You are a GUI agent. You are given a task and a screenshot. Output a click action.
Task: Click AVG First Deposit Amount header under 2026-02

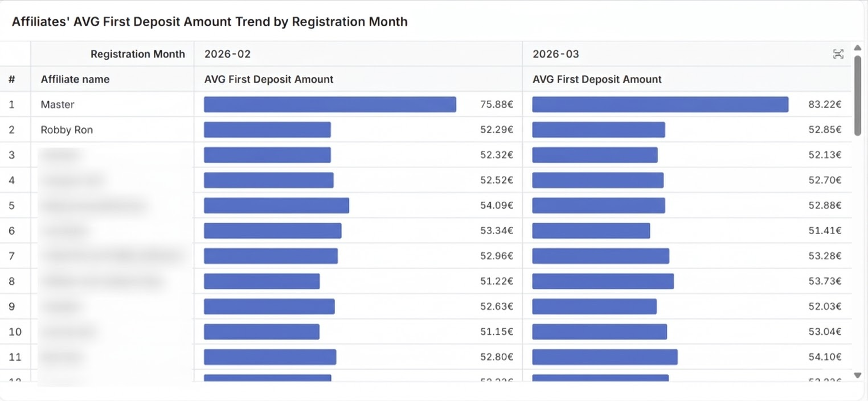[x=269, y=79]
